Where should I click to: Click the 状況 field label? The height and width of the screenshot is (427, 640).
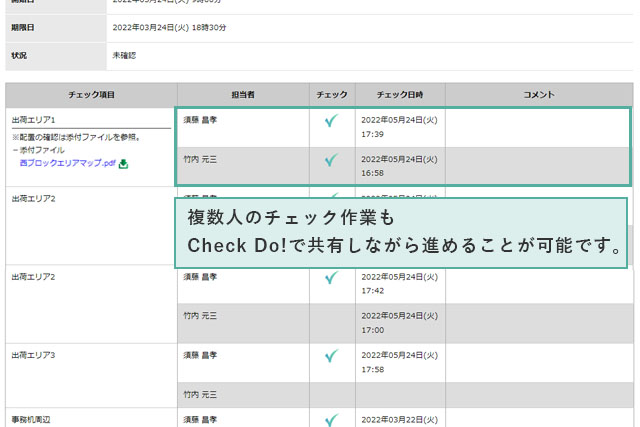point(19,56)
